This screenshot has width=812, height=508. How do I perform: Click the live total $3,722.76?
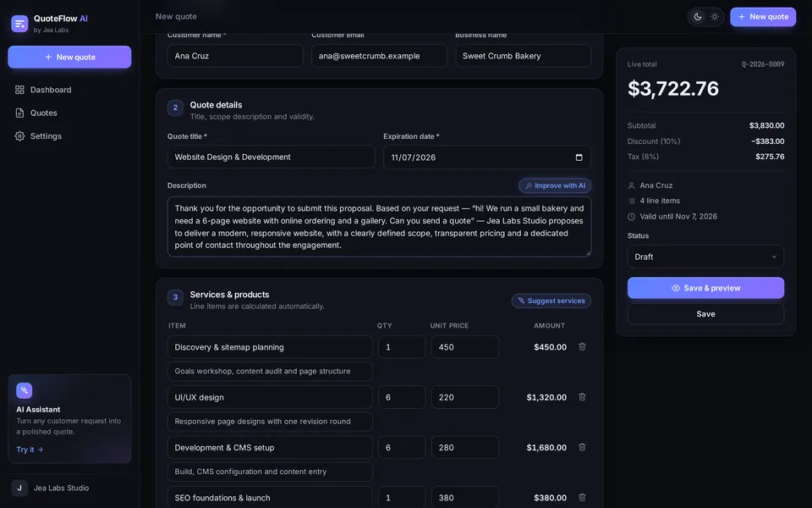coord(672,89)
